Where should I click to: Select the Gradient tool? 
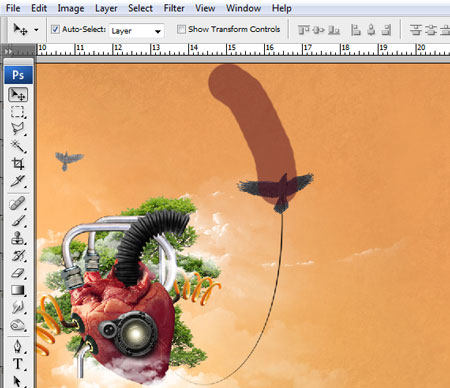(x=17, y=290)
